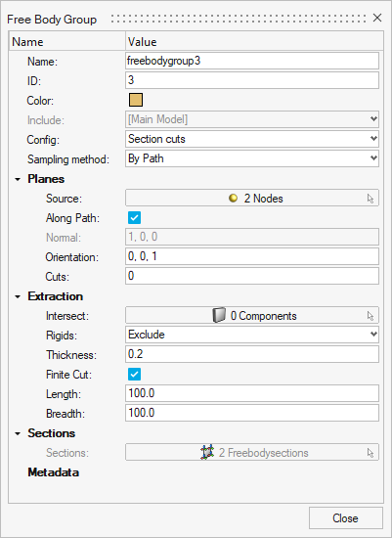This screenshot has height=538, width=392.
Task: Uncheck the Along Path checkbox
Action: pyautogui.click(x=134, y=217)
